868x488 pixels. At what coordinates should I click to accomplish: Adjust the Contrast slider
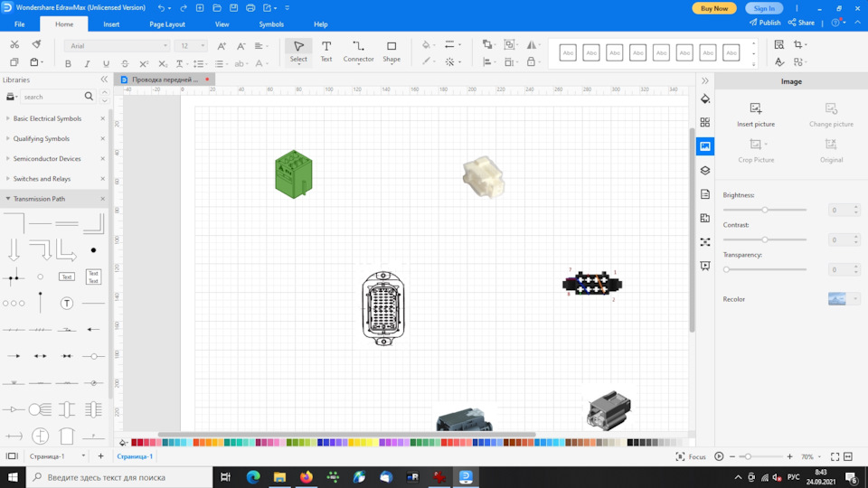tap(765, 240)
